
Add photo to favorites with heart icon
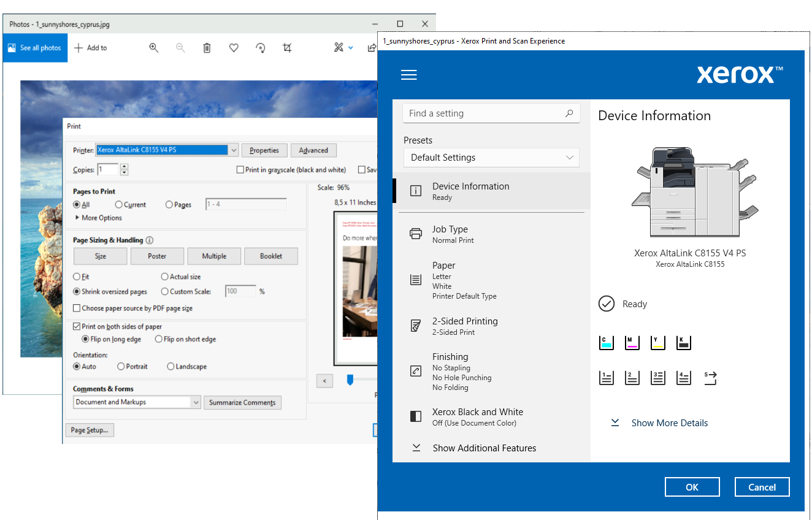(234, 48)
